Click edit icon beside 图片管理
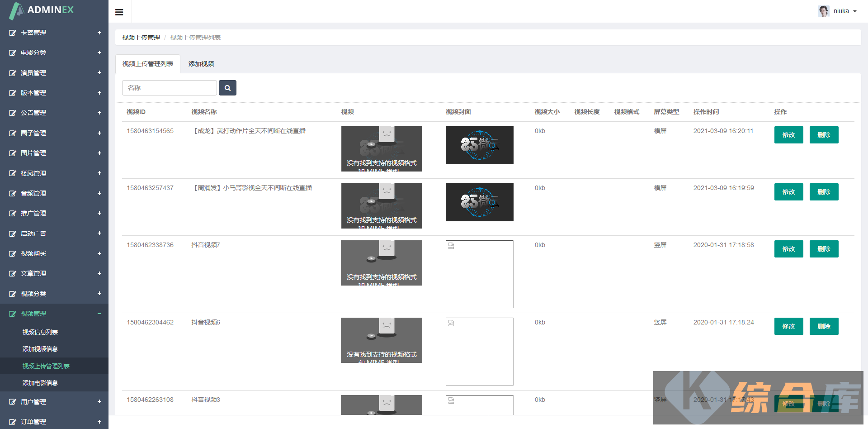 [x=13, y=153]
